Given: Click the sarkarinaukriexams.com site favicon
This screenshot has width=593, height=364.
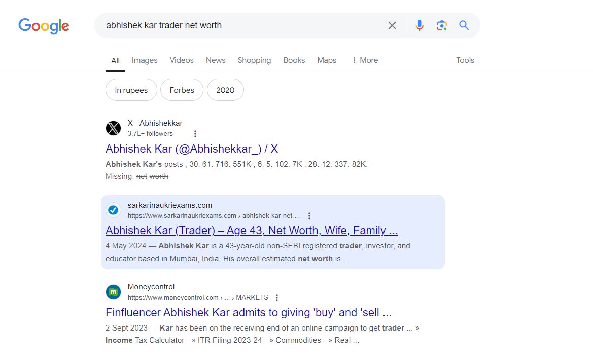Looking at the screenshot, I should pyautogui.click(x=113, y=210).
